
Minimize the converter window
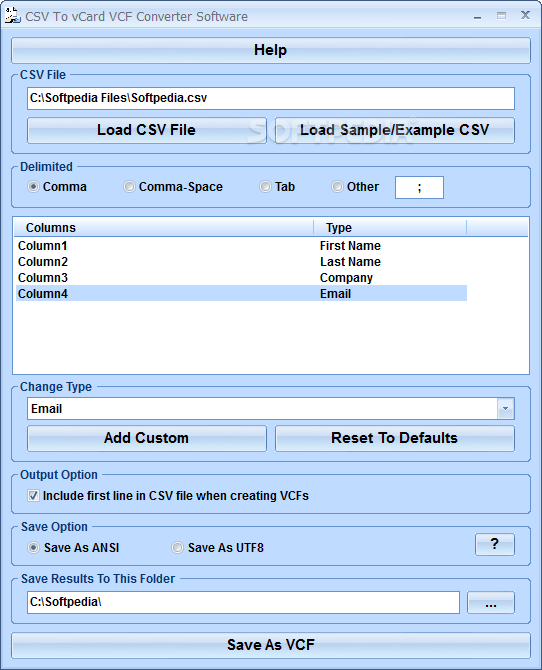point(477,17)
